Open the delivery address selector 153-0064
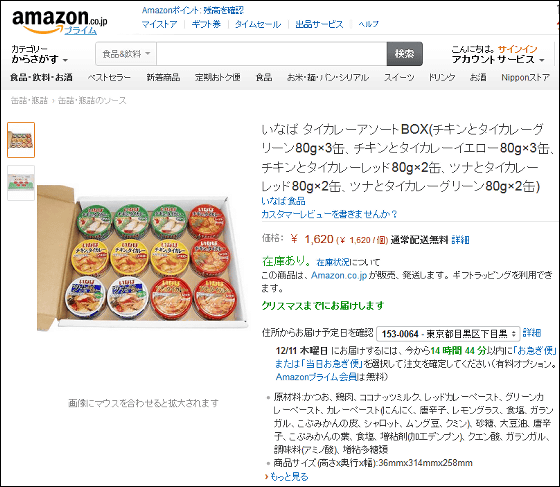The height and width of the screenshot is (487, 560). tap(449, 334)
